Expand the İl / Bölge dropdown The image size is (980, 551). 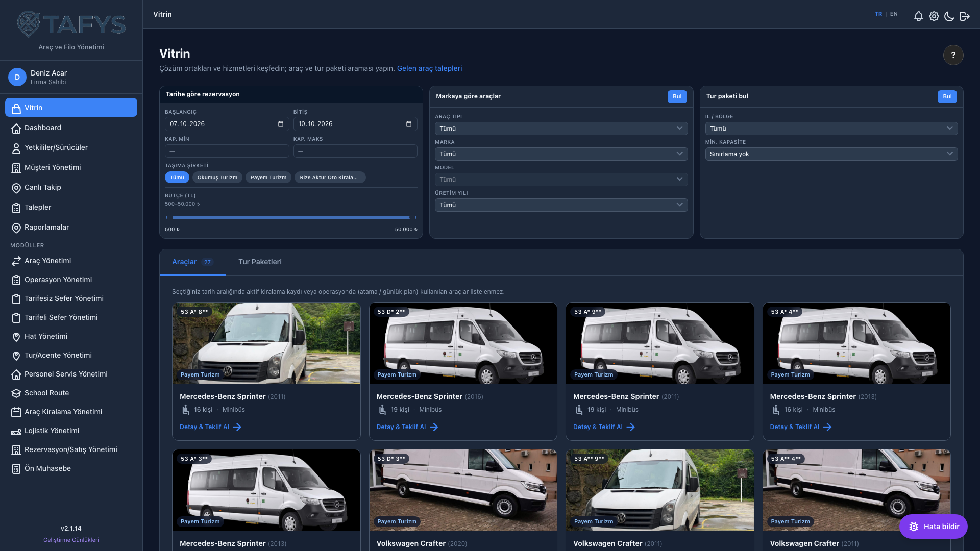[831, 129]
